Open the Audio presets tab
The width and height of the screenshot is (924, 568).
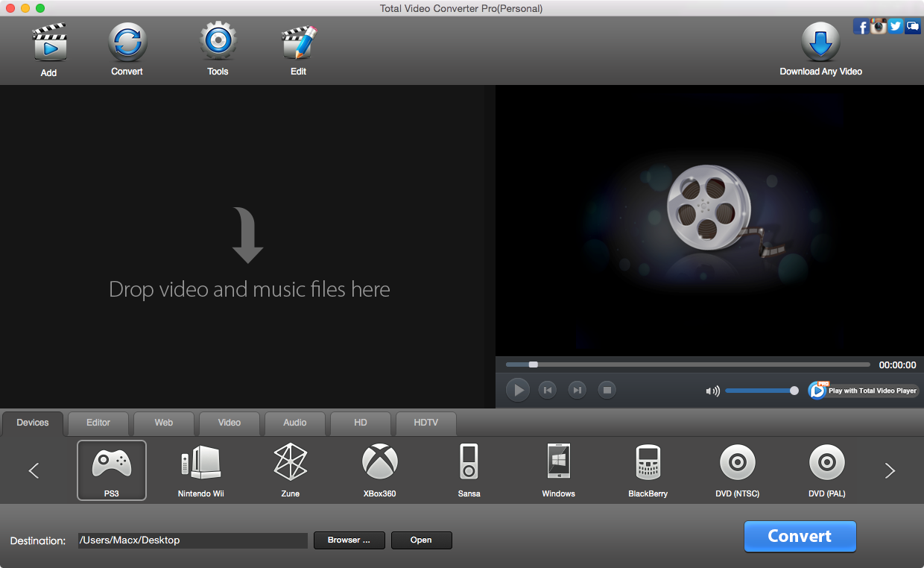click(x=294, y=423)
